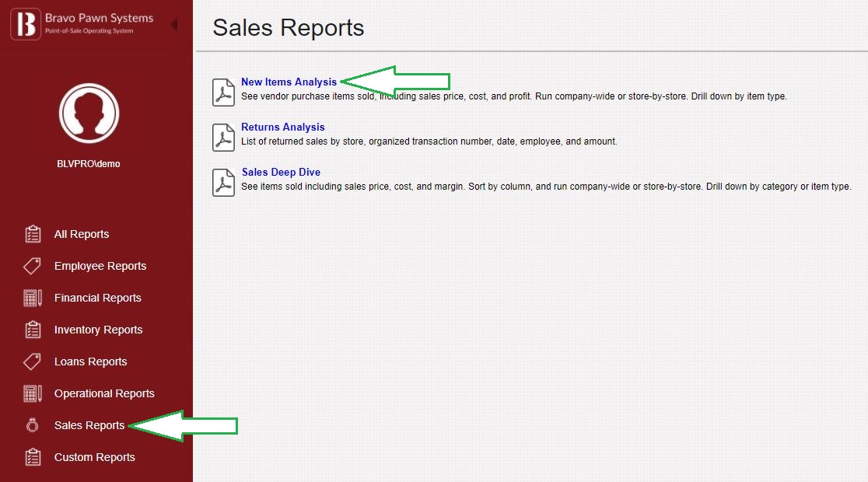This screenshot has width=868, height=482.
Task: Click the Sales Reports ring icon
Action: [x=32, y=425]
